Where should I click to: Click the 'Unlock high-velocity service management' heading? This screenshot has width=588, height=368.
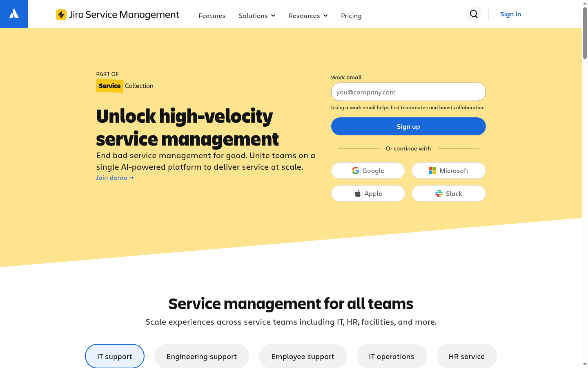(187, 127)
